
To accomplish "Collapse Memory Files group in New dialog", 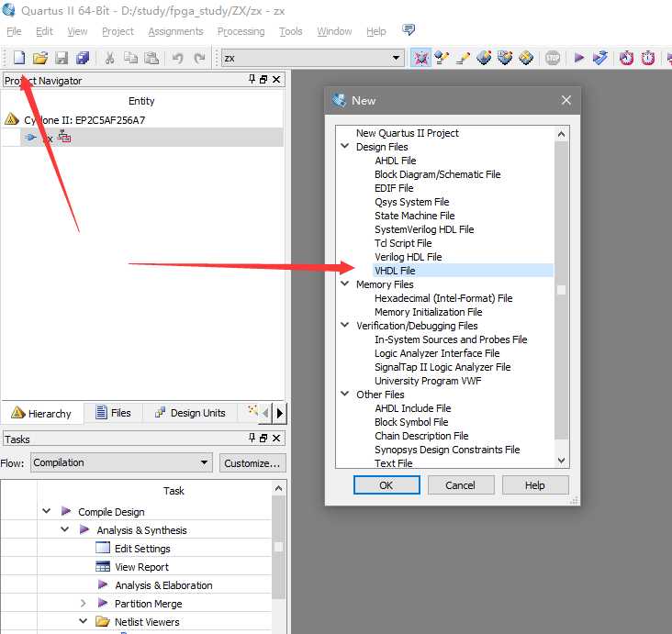I will pyautogui.click(x=344, y=284).
